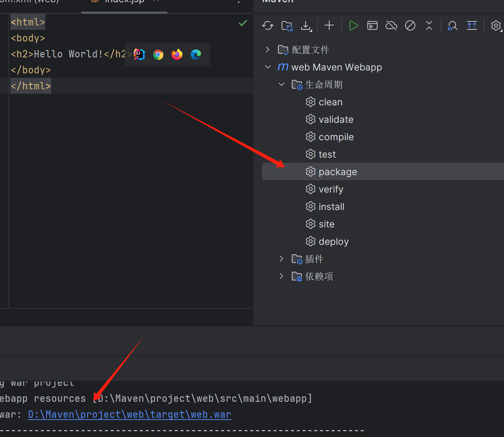This screenshot has width=504, height=437.
Task: Collapse the 生命周期 lifecycle node
Action: point(282,84)
